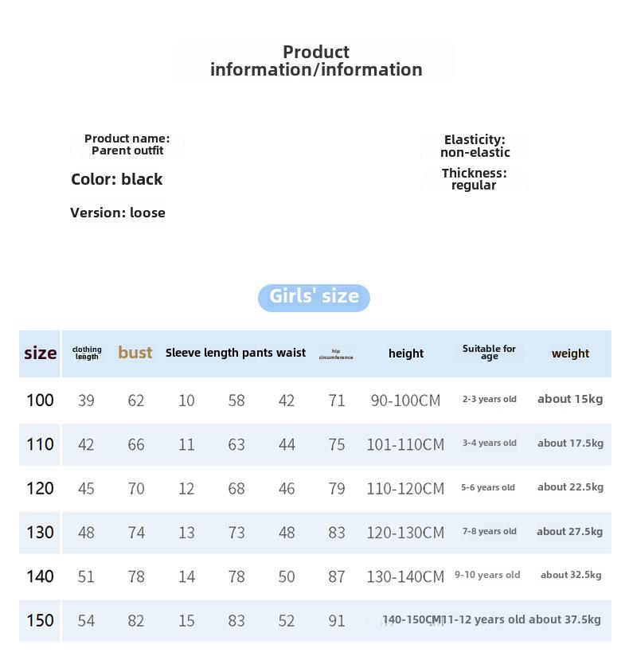
Task: Click the Elasticity: non-elastic label
Action: tap(475, 146)
